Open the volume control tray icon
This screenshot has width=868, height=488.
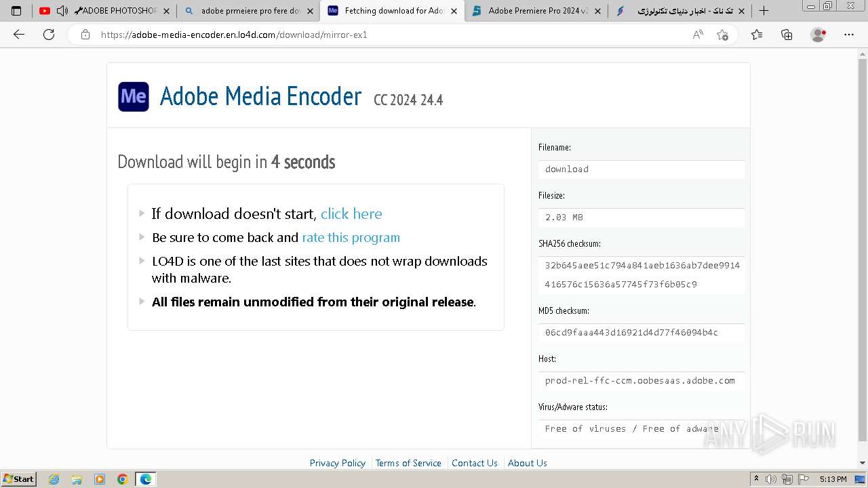[772, 479]
